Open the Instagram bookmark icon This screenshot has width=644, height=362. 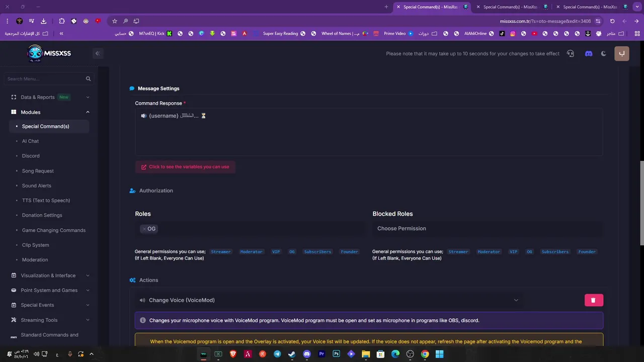coord(513,34)
